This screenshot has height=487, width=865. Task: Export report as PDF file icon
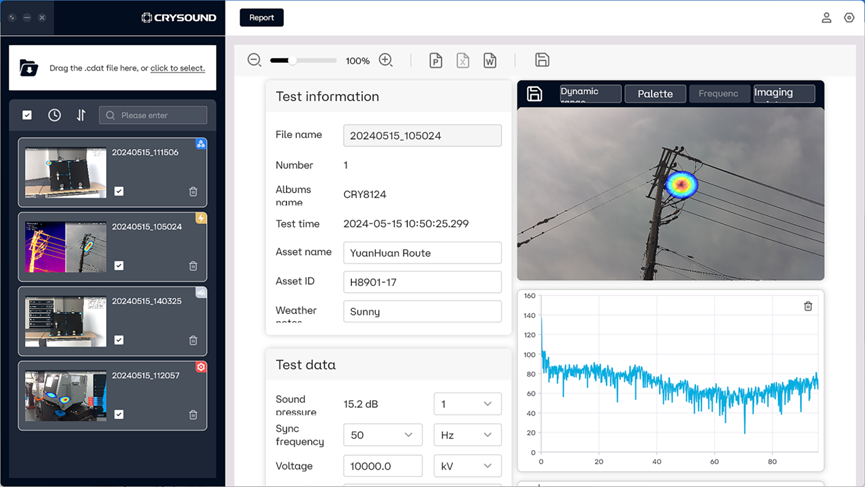[436, 60]
